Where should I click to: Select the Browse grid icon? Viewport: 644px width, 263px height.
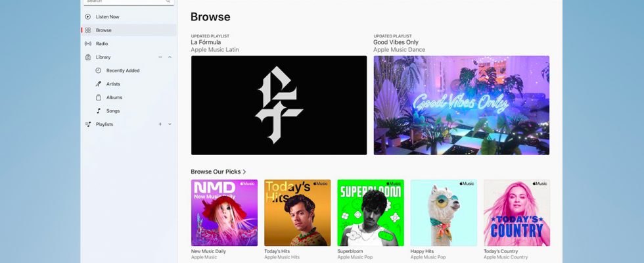[88, 30]
